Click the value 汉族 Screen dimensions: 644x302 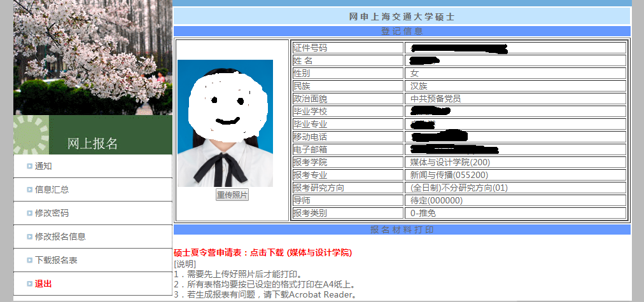coord(419,86)
